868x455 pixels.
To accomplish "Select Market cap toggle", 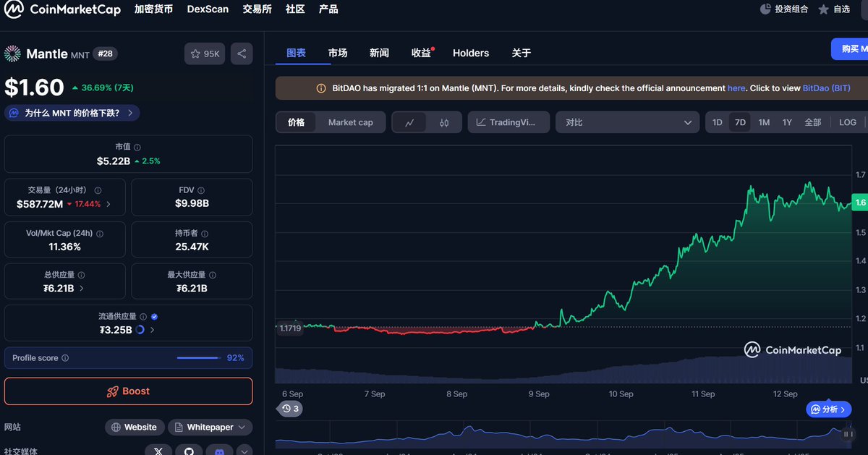I will pos(351,122).
